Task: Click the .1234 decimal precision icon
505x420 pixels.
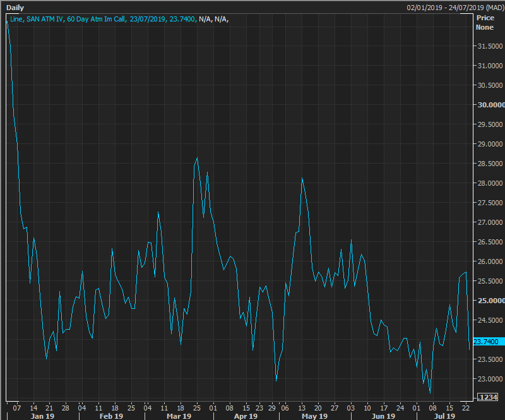Action: pos(488,397)
